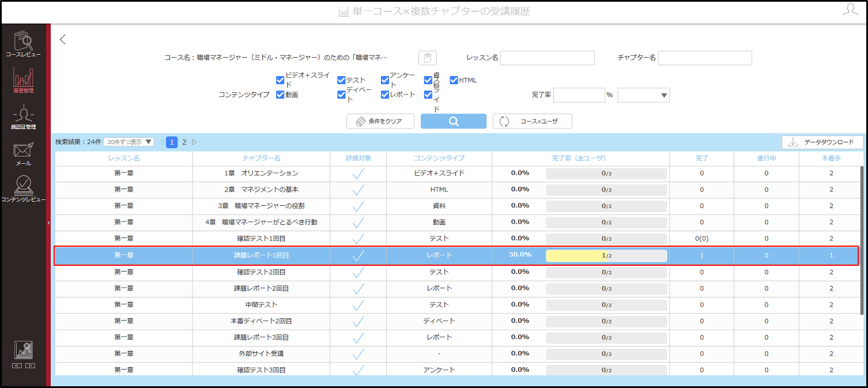Select chapter 4章 職場マネージャーがとるべき行動

261,222
